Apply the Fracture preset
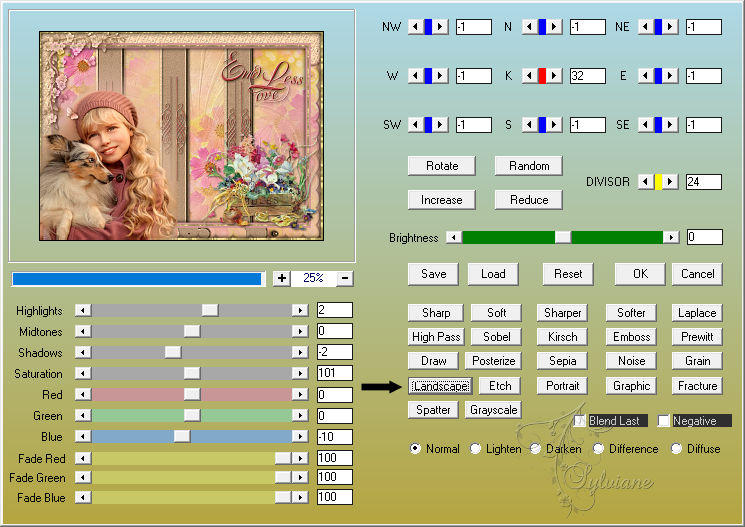 [697, 386]
